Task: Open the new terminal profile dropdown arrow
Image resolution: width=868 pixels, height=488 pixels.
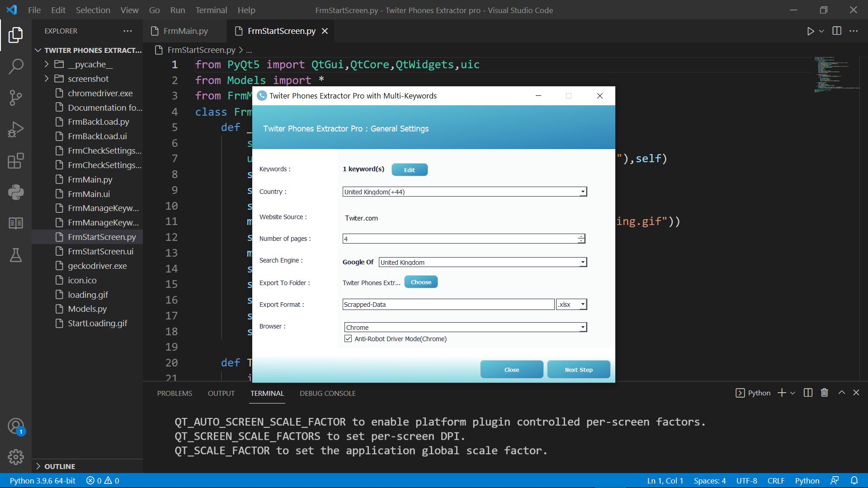Action: (793, 393)
